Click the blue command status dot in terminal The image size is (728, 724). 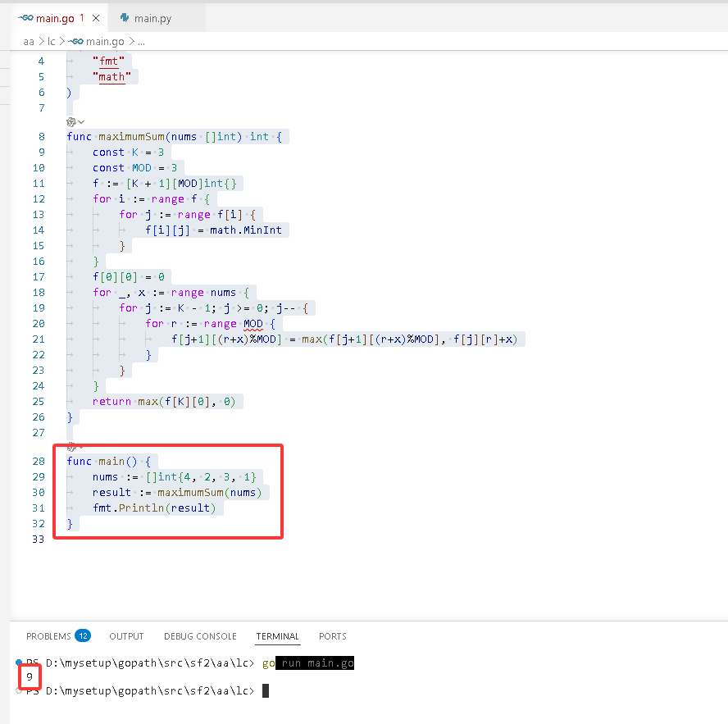19,663
